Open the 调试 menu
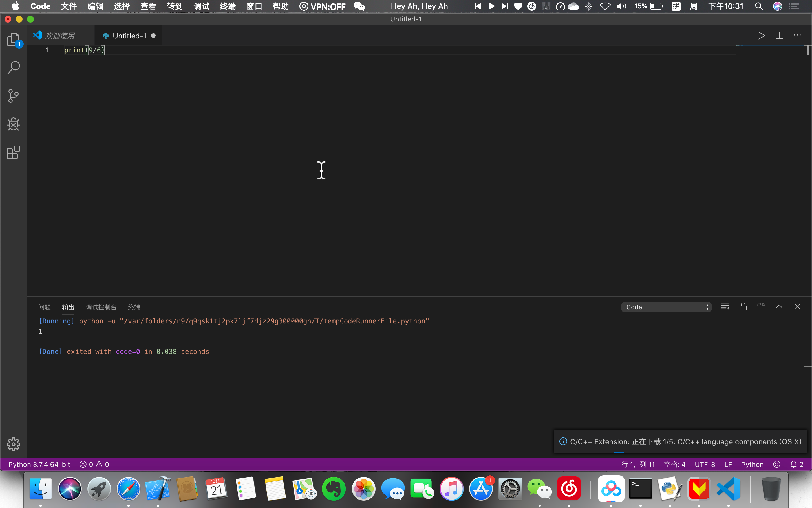Screen dimensions: 812x508 201,6
